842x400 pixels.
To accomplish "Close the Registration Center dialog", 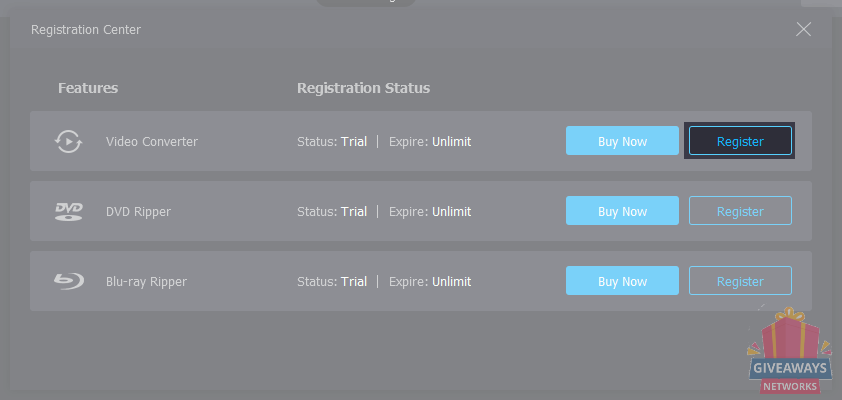I will (803, 30).
